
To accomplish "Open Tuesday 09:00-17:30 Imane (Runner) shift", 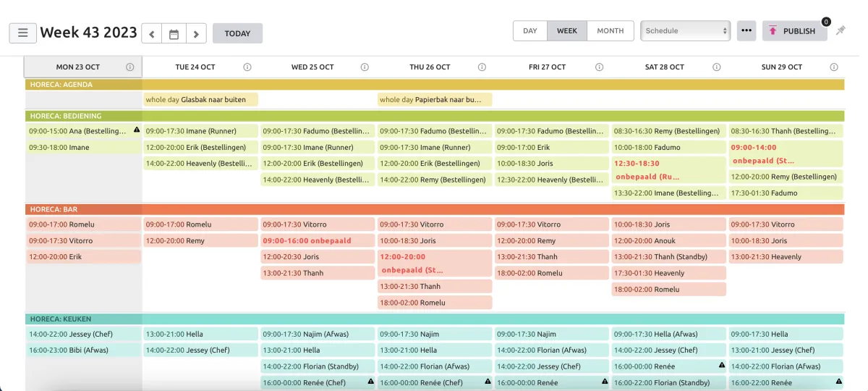I will point(200,131).
